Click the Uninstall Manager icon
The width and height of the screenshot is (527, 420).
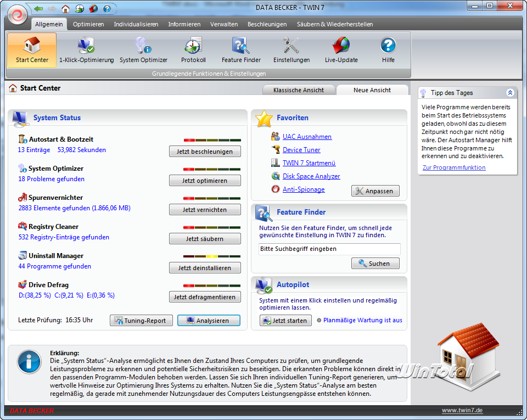pos(23,255)
